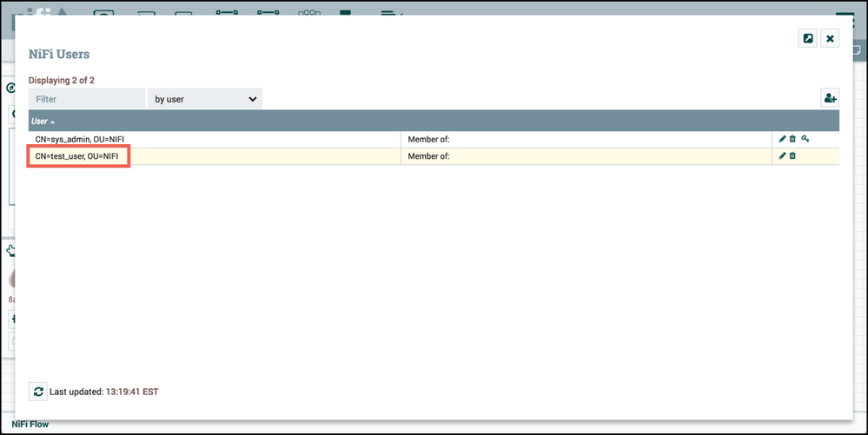Delete the test_user entry
The width and height of the screenshot is (868, 435).
792,155
